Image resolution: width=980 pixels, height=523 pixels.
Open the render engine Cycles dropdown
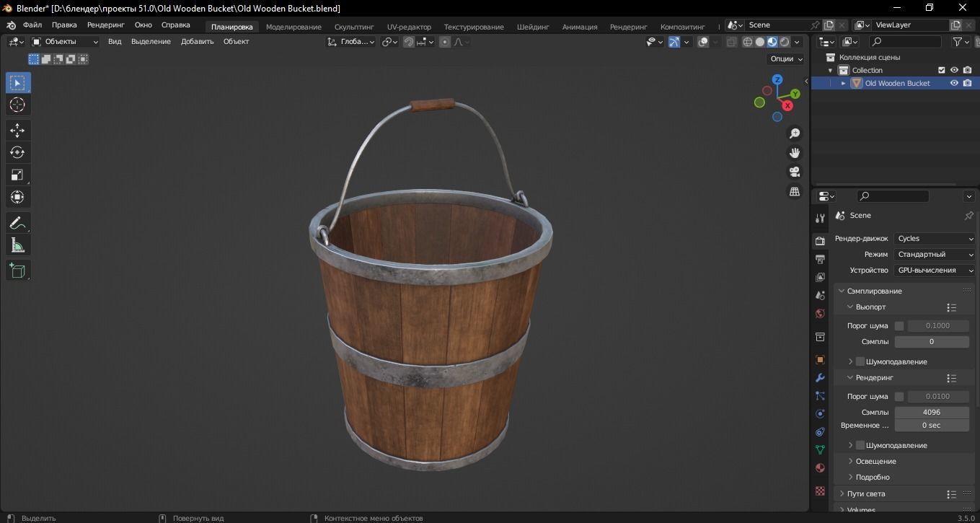(x=935, y=239)
